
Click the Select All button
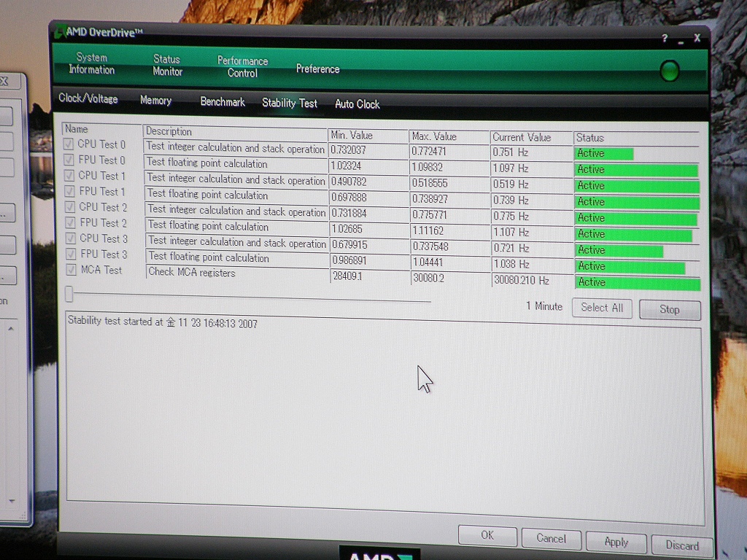(602, 308)
